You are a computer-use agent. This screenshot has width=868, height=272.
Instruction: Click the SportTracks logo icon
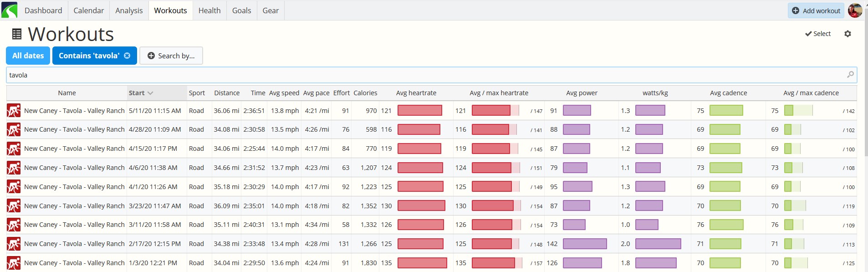tap(10, 10)
